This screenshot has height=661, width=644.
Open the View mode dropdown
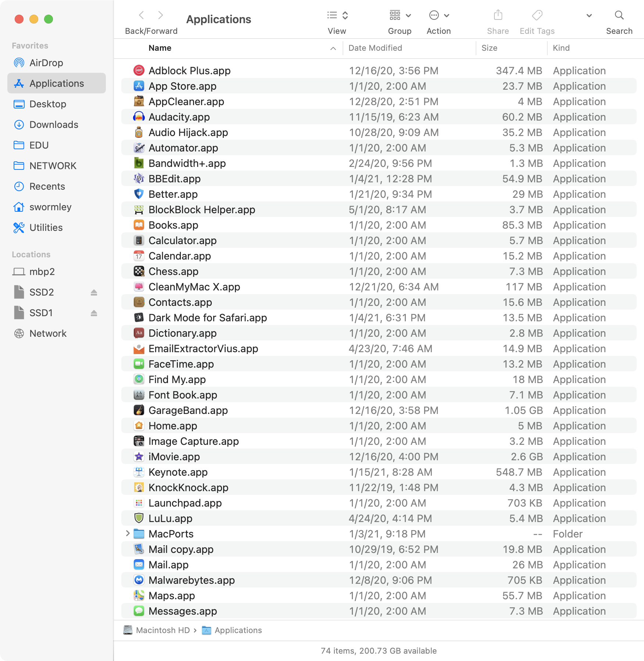pos(337,15)
